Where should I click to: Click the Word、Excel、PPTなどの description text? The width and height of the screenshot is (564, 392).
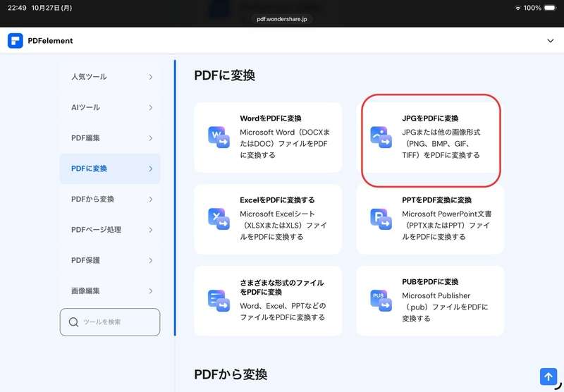pos(283,312)
